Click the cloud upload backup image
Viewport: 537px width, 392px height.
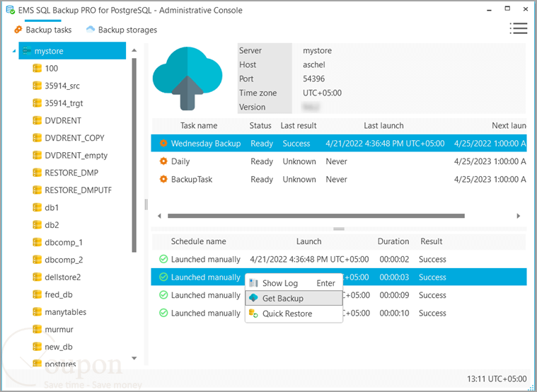tap(187, 79)
